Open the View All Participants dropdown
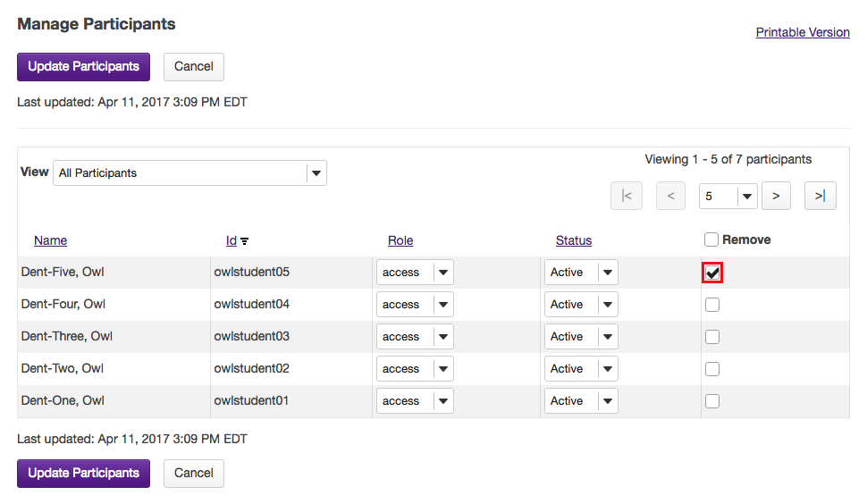Viewport: 867px width, 504px height. click(189, 173)
